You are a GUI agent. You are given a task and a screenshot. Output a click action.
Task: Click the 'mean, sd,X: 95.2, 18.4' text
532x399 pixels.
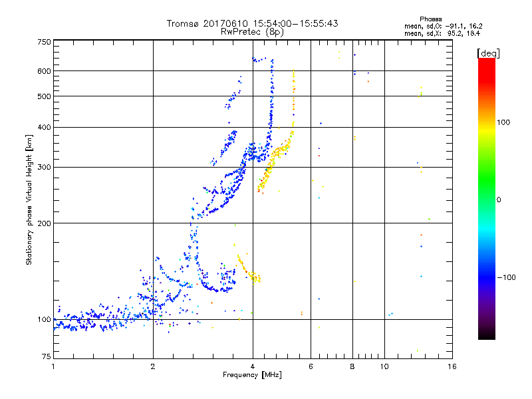tap(442, 33)
